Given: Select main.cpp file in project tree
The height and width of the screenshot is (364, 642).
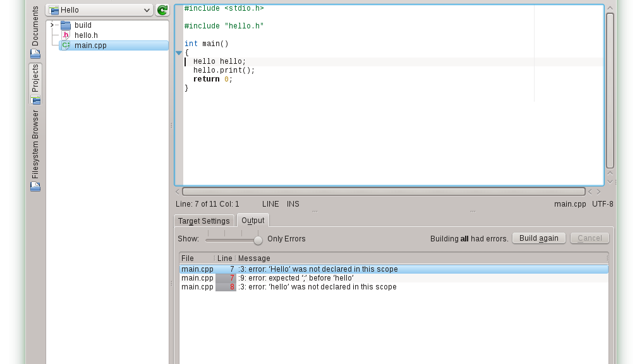Looking at the screenshot, I should [x=90, y=45].
